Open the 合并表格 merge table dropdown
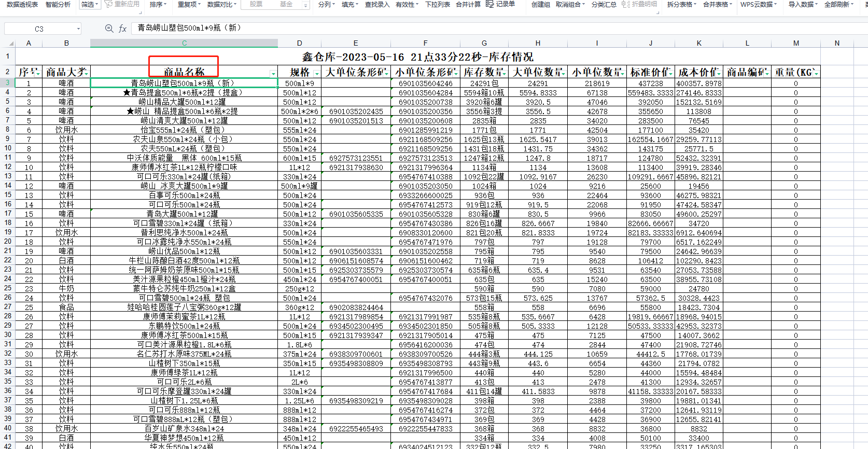The width and height of the screenshot is (868, 449). click(x=718, y=4)
